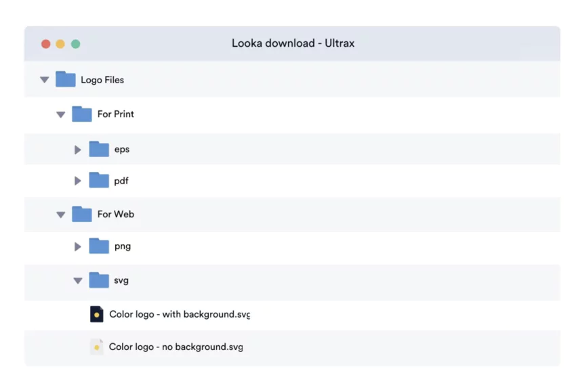Click the Logo Files folder icon
Image resolution: width=576 pixels, height=392 pixels.
pos(65,79)
